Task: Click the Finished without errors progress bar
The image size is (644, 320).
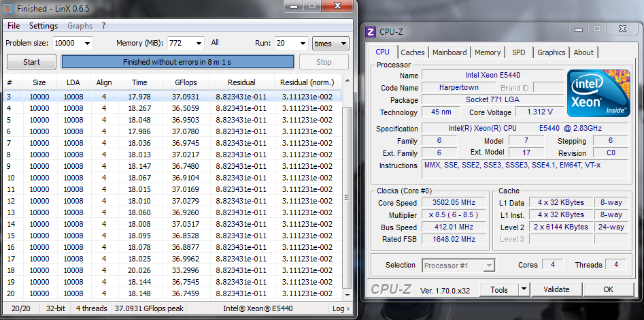Action: pyautogui.click(x=177, y=62)
